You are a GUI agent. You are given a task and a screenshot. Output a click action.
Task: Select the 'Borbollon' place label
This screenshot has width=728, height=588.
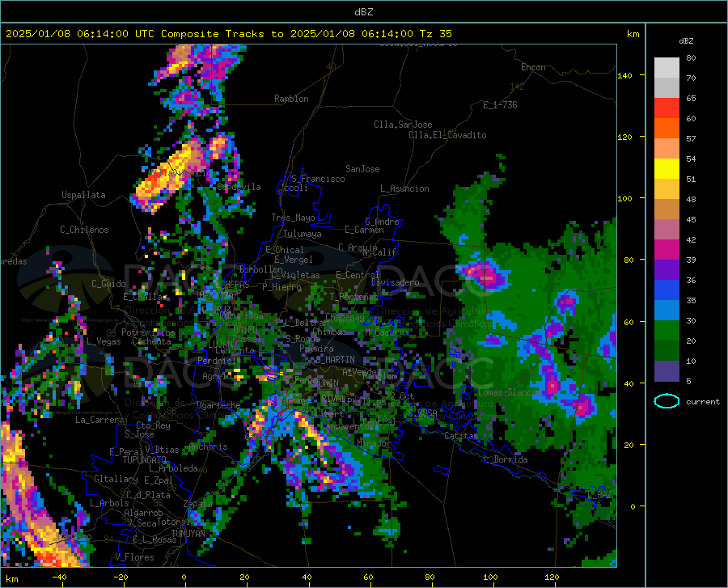(x=261, y=269)
